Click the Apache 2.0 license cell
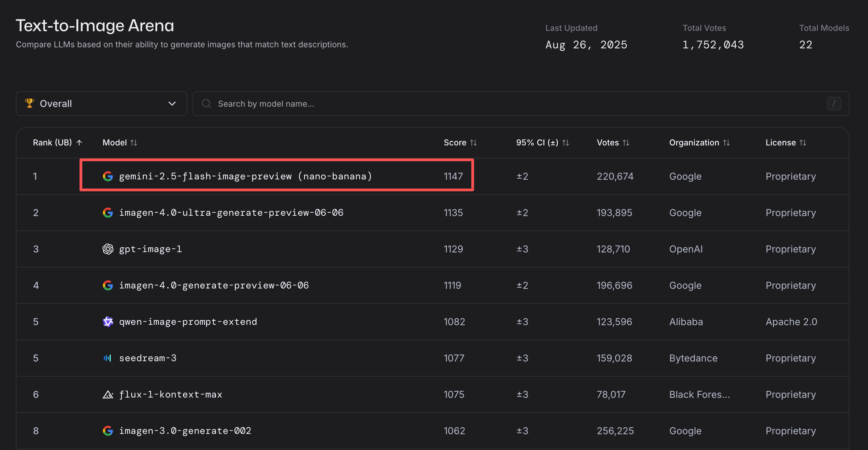This screenshot has height=450, width=868. 791,322
